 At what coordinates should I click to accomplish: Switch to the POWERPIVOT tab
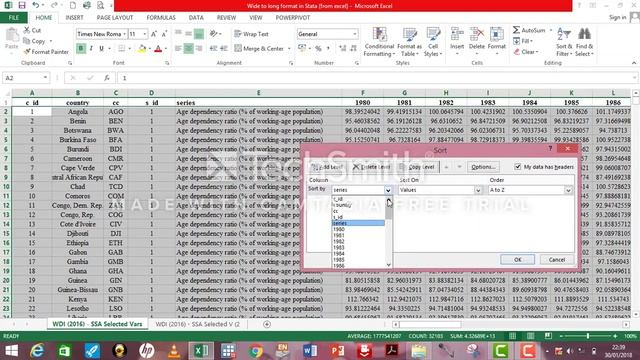pyautogui.click(x=293, y=18)
